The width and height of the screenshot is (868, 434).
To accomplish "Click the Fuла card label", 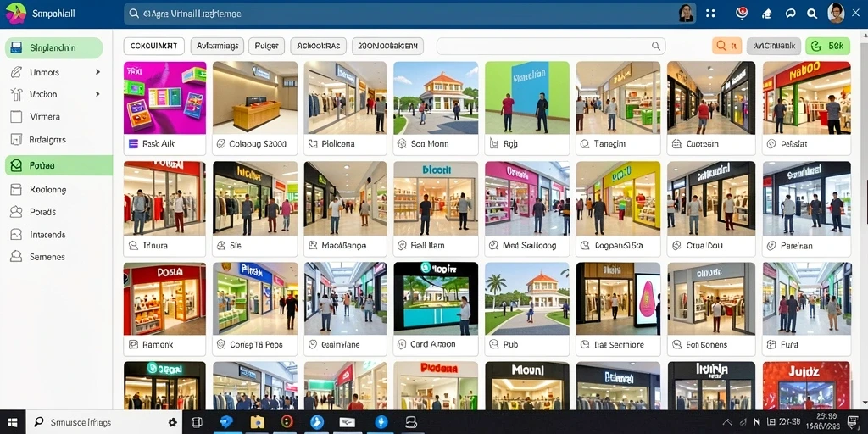I will (x=789, y=344).
